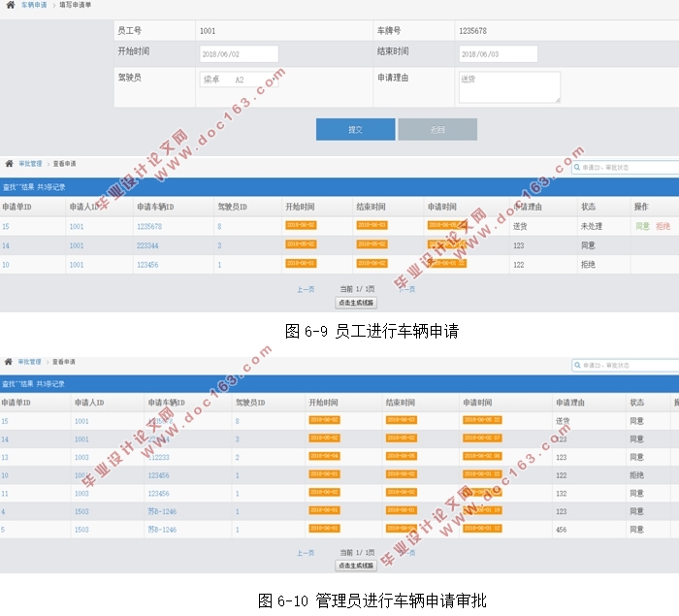This screenshot has width=679, height=616.
Task: Click the search magnifier icon in the middle panel
Action: [x=577, y=167]
